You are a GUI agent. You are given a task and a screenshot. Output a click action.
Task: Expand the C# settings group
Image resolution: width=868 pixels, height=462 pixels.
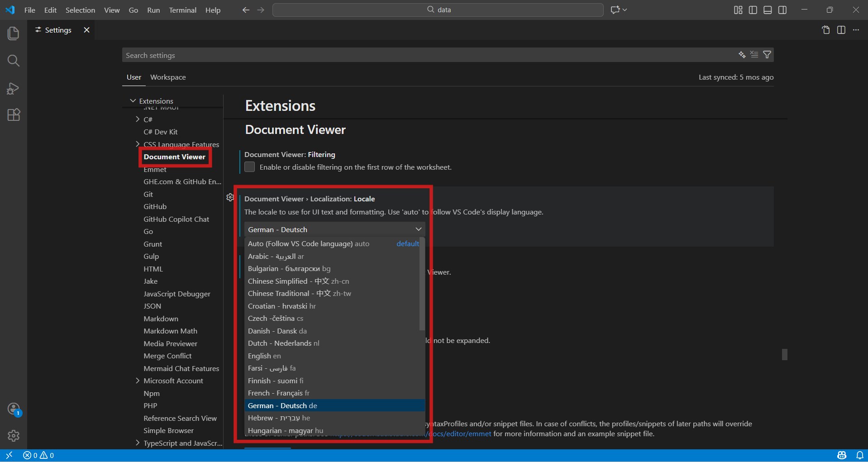coord(138,119)
